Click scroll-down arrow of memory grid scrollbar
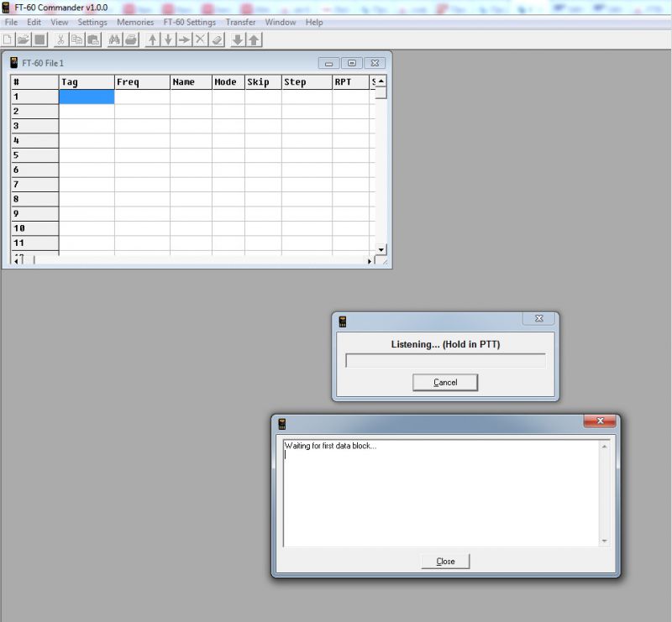Image resolution: width=672 pixels, height=622 pixels. [381, 249]
